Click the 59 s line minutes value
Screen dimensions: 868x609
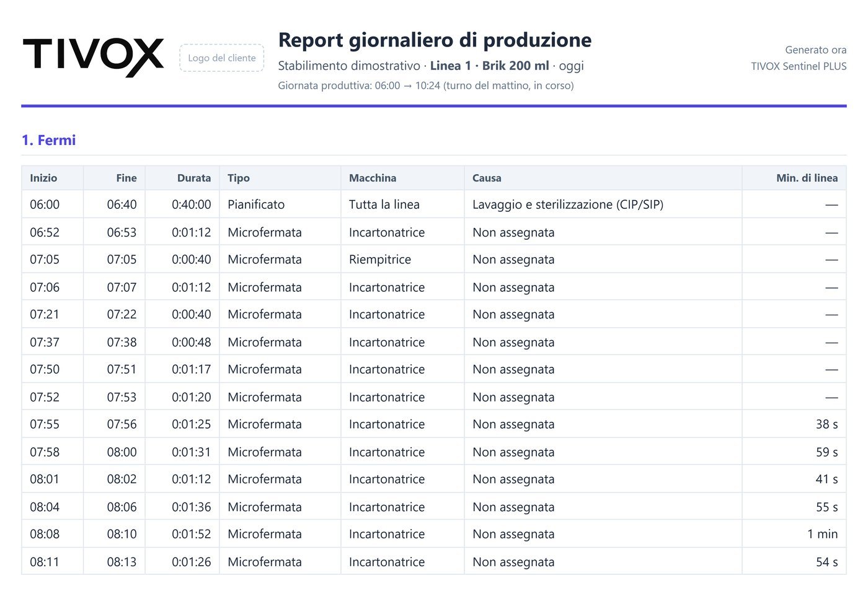826,452
